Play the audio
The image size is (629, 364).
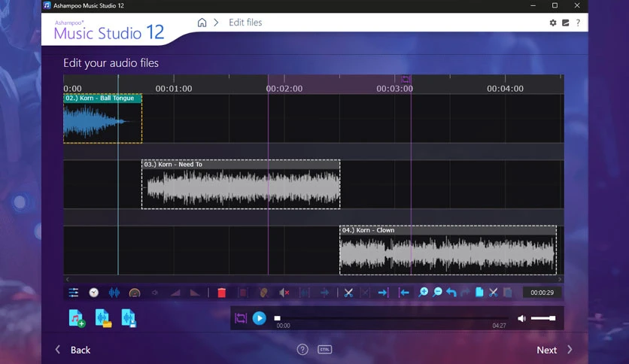259,318
